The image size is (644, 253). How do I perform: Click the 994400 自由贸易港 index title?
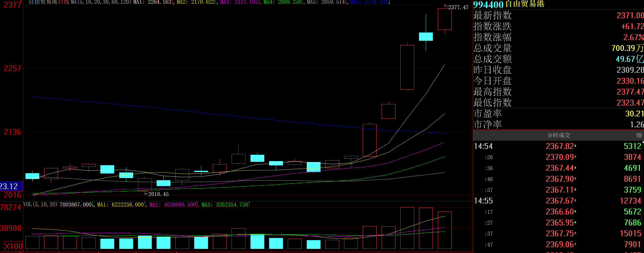click(508, 4)
